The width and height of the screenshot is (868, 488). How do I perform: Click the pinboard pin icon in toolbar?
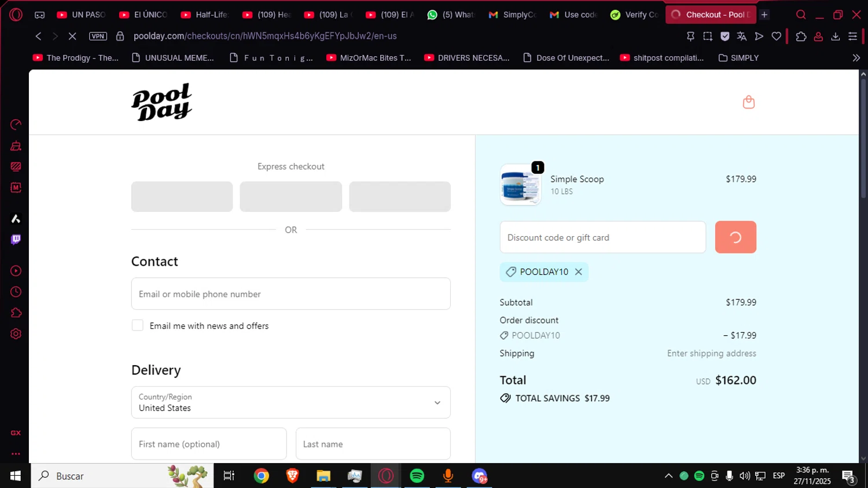(690, 36)
